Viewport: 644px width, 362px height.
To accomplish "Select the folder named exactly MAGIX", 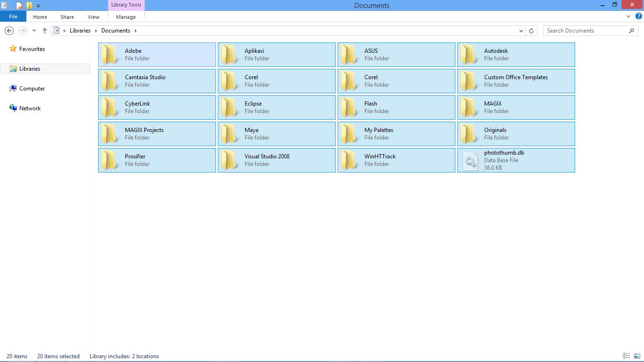I will pyautogui.click(x=516, y=107).
